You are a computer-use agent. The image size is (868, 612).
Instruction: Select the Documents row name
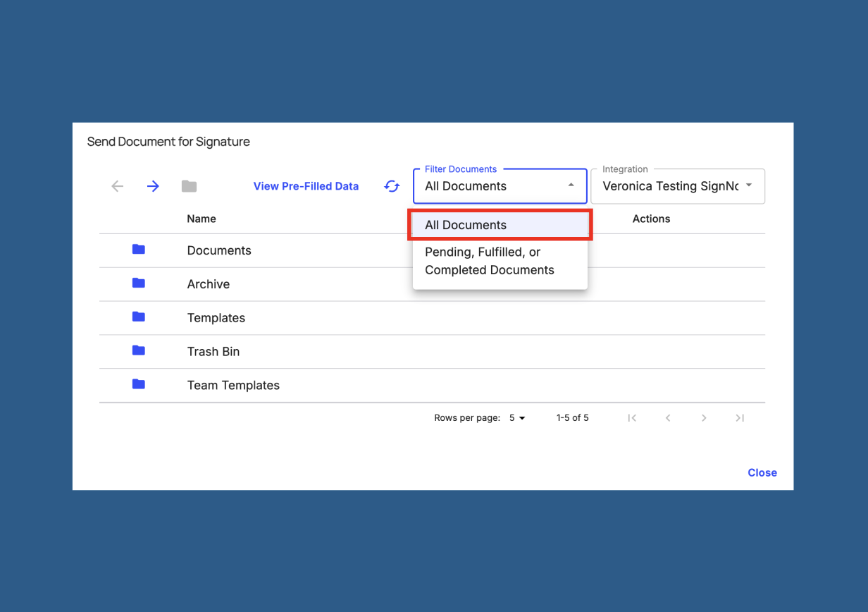(x=219, y=250)
